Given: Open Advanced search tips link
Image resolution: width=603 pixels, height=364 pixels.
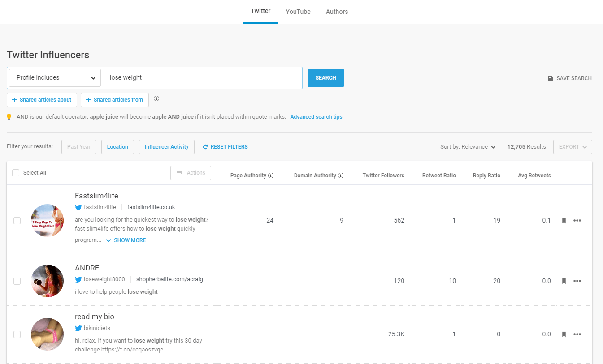Looking at the screenshot, I should point(316,117).
